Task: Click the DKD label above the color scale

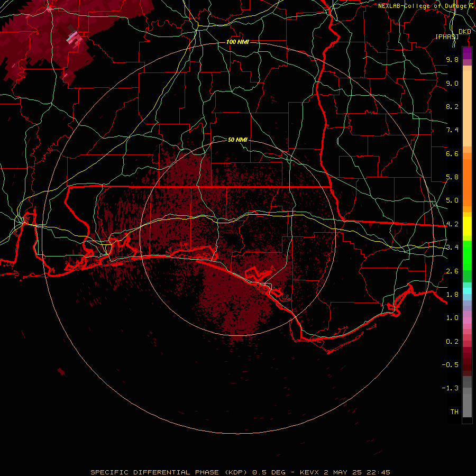Action: coord(465,32)
